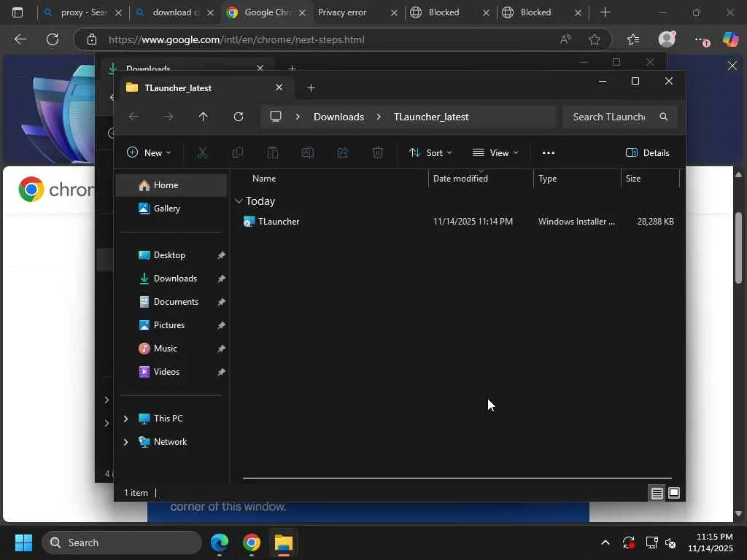
Task: Open the View dropdown menu
Action: 495,153
